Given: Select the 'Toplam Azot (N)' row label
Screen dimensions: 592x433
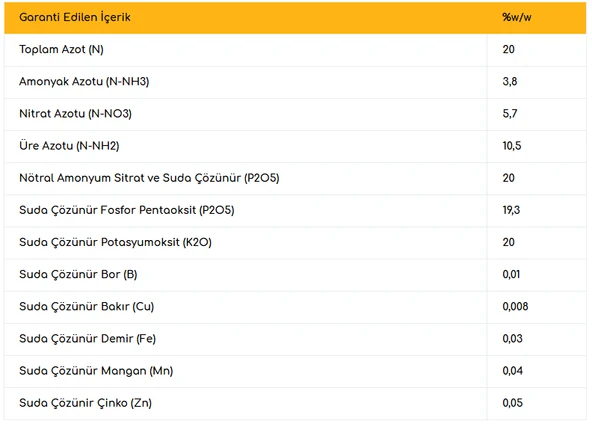Looking at the screenshot, I should click(61, 49).
